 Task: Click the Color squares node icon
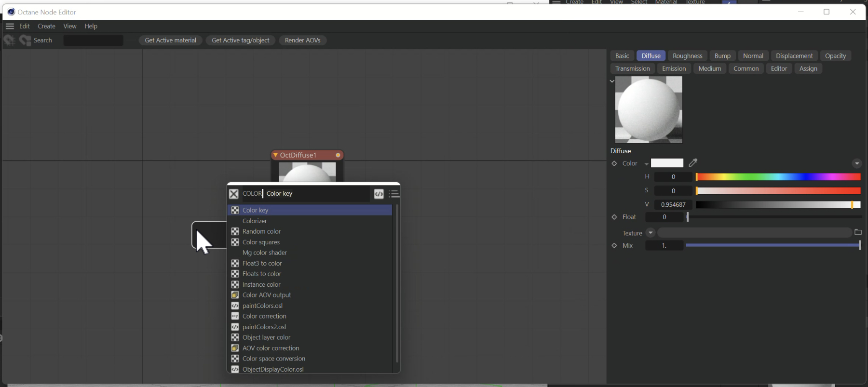[235, 242]
